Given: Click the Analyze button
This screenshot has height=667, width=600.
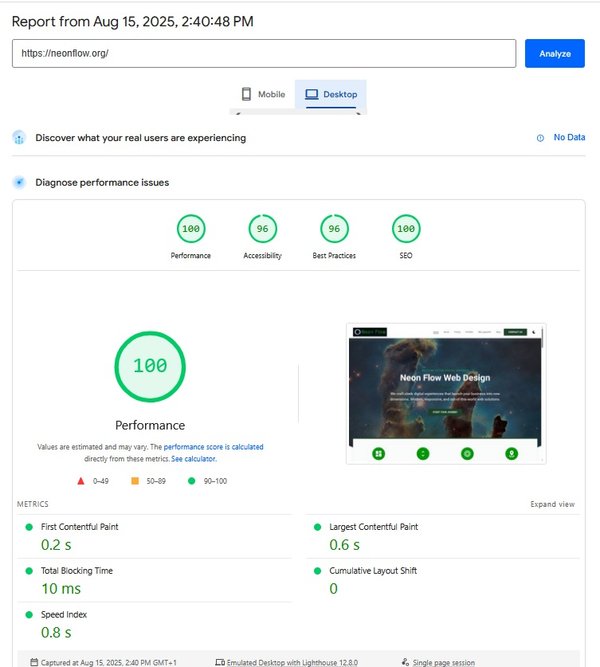Looking at the screenshot, I should pos(554,54).
